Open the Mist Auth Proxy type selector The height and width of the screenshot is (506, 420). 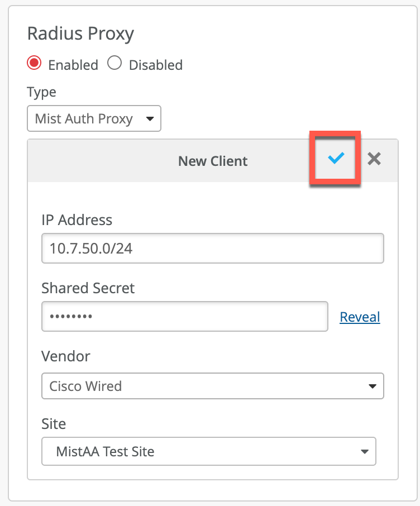coord(94,118)
